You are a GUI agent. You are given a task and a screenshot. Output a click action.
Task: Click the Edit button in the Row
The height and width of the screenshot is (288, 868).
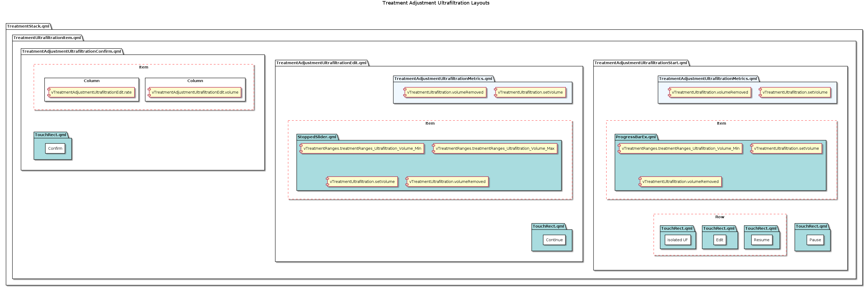[719, 240]
